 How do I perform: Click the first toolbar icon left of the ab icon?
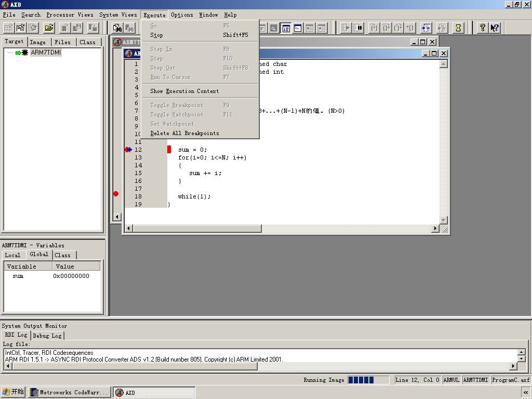pyautogui.click(x=9, y=28)
